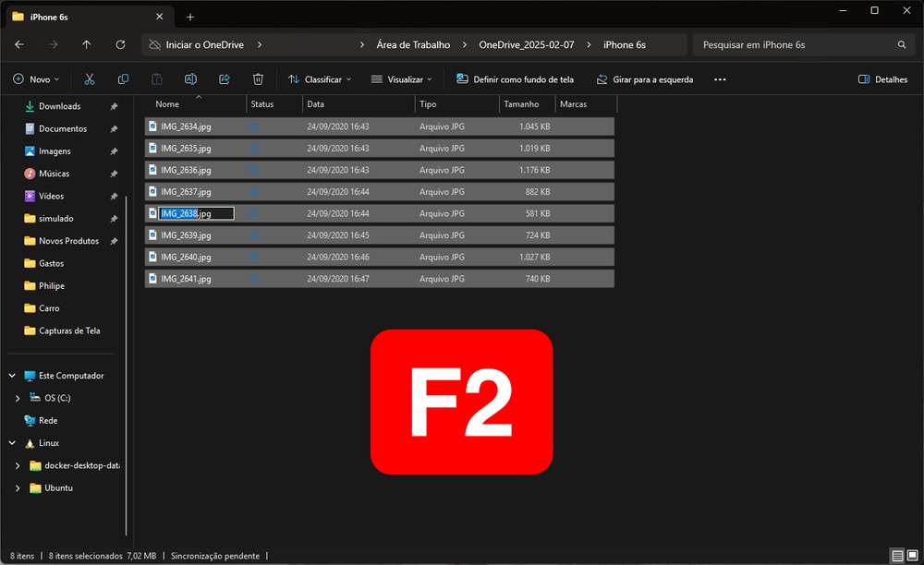Collapse the Este Computador tree node

[x=12, y=376]
